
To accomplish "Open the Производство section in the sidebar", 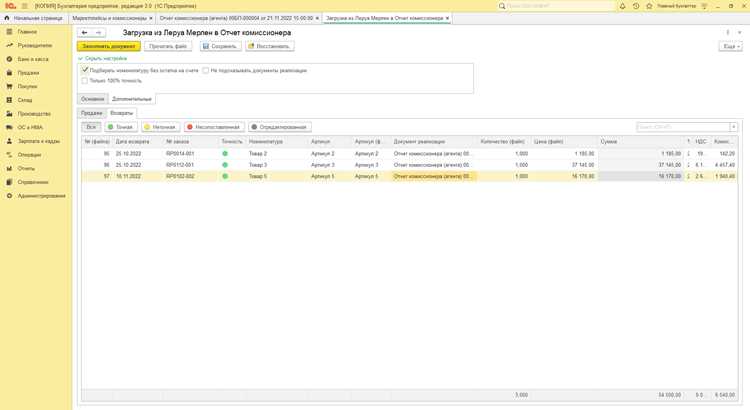I will (x=34, y=114).
